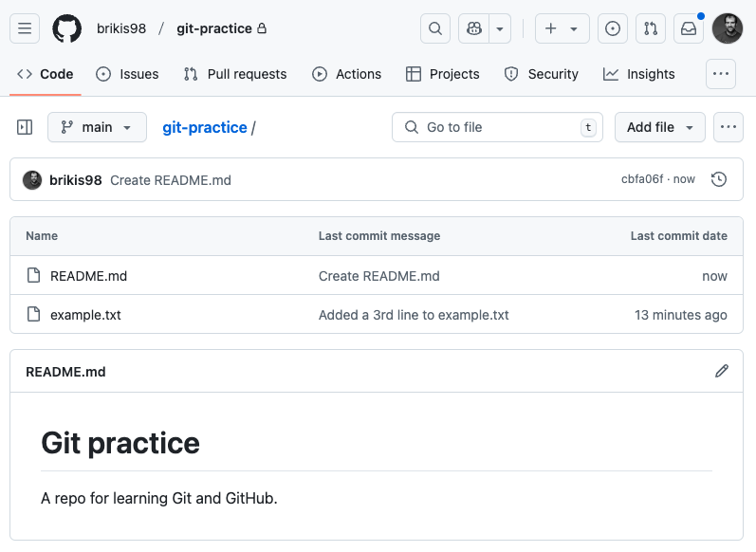756x552 pixels.
Task: Open the more repository tabs ellipsis menu
Action: coord(721,74)
